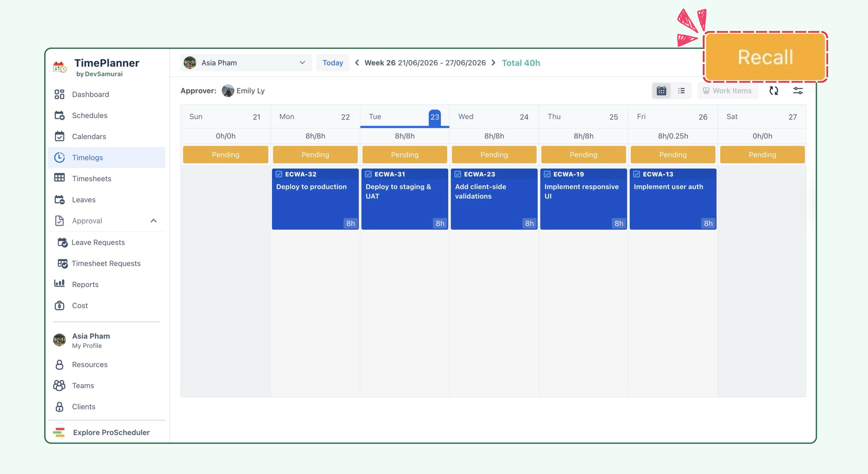
Task: Click the Reports bar chart icon
Action: (59, 284)
